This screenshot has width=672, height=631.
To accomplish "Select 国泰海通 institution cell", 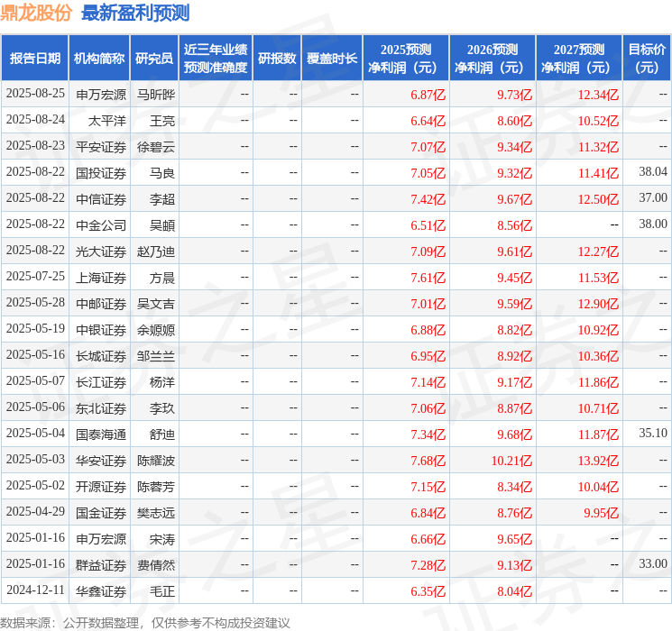I will tap(101, 434).
